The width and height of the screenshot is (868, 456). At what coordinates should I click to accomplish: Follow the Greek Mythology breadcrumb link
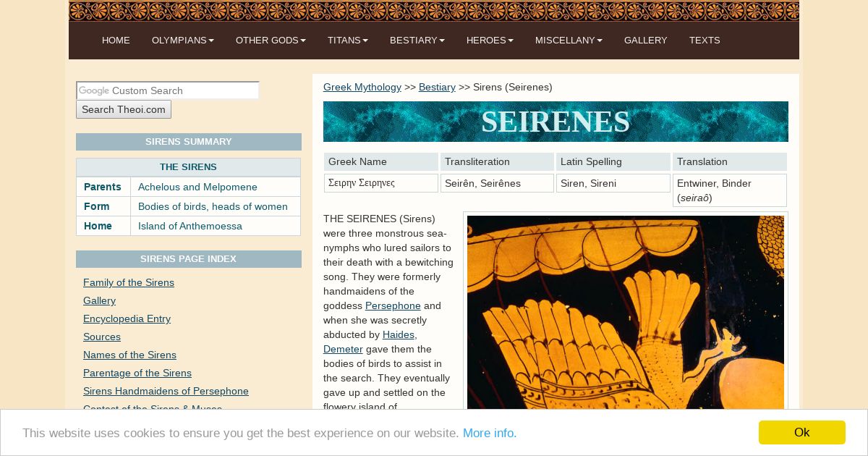pos(362,87)
